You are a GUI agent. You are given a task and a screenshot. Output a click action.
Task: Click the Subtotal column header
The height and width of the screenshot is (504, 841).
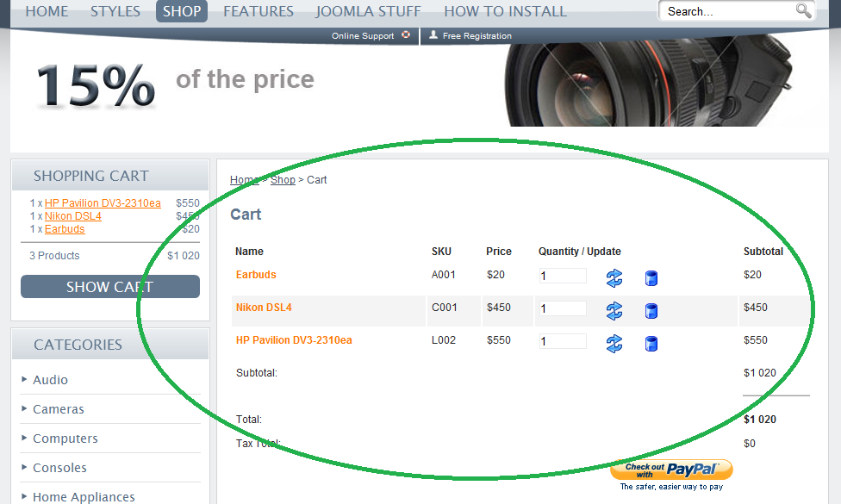[763, 252]
